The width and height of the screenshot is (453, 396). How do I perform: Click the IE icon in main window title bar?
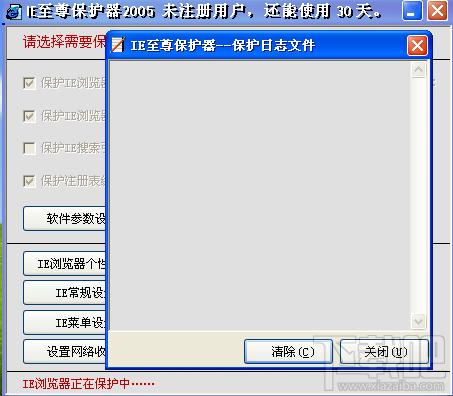[14, 12]
